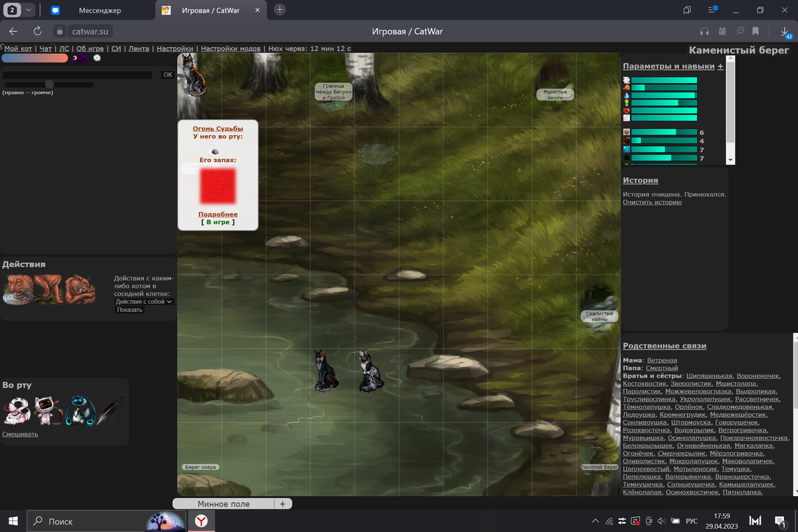The width and height of the screenshot is (798, 532).
Task: Click the black paw skill icon
Action: (626, 158)
